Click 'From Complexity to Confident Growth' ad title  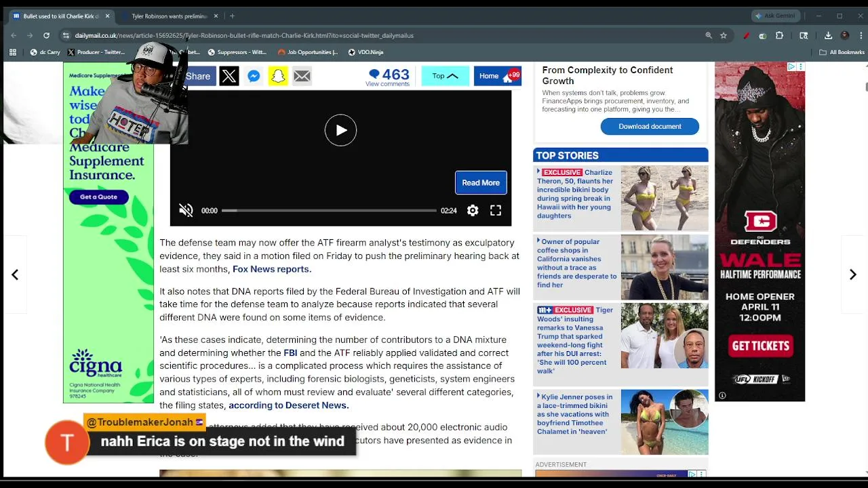608,75
